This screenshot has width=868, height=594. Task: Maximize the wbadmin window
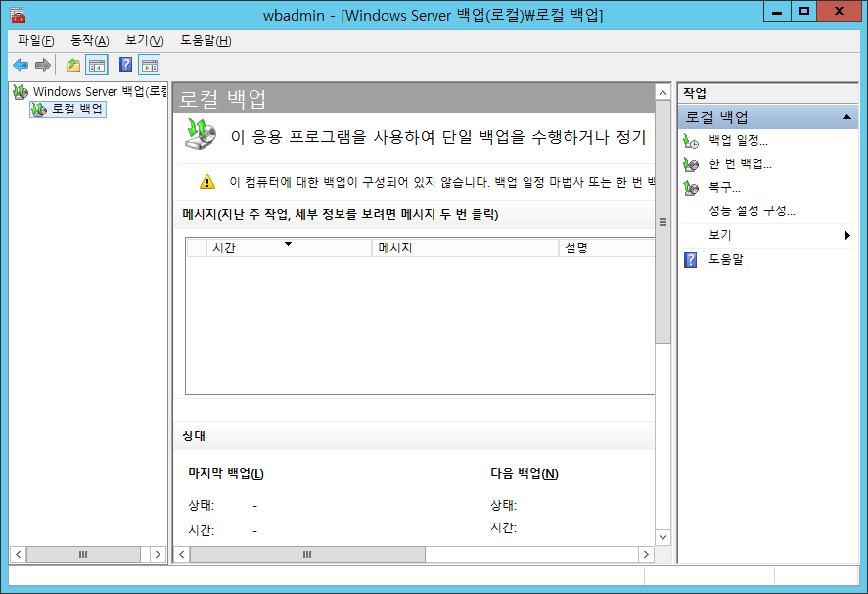pos(803,11)
